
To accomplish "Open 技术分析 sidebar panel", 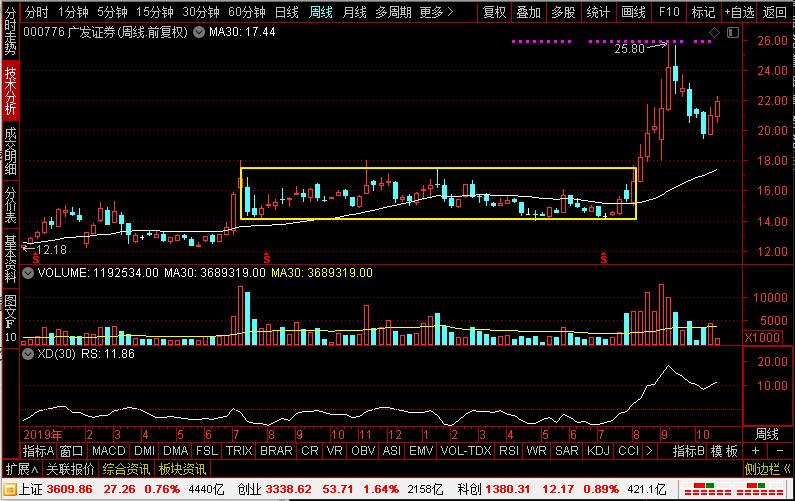I will [10, 91].
